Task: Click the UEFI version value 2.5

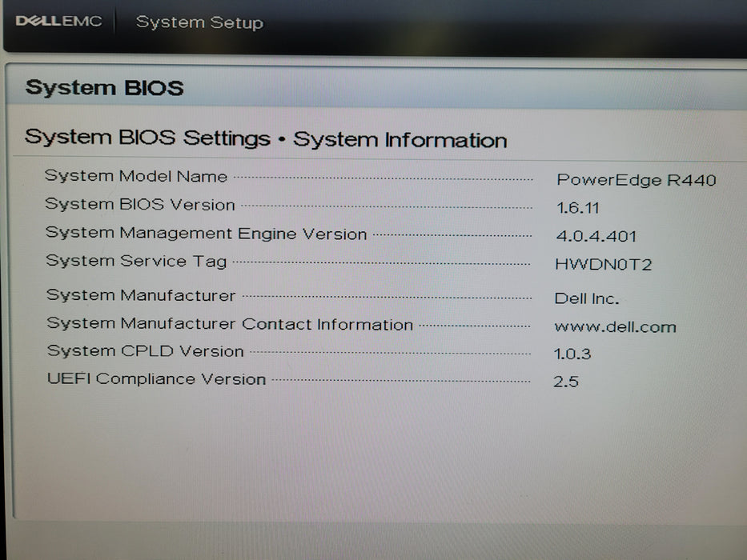Action: tap(566, 382)
